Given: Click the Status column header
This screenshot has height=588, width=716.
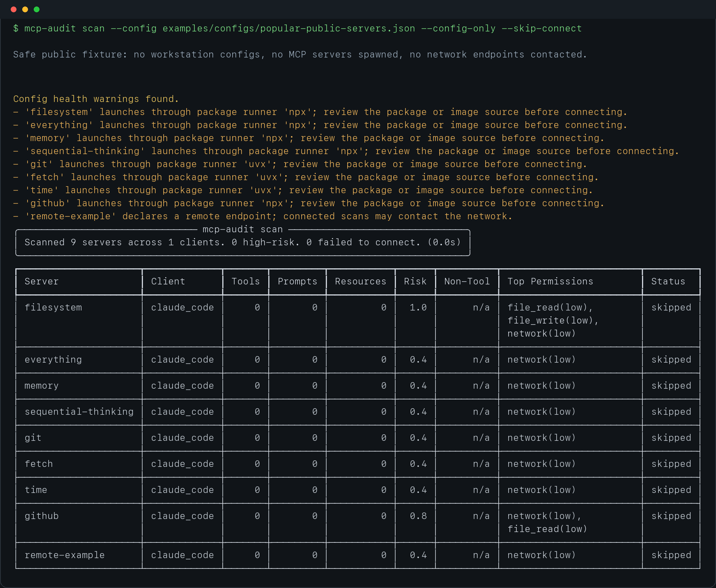Looking at the screenshot, I should click(x=668, y=281).
